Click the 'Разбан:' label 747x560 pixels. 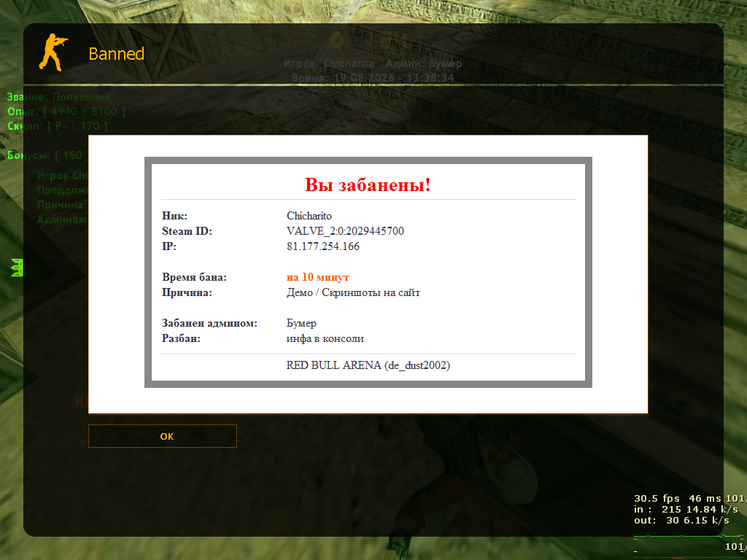(181, 338)
